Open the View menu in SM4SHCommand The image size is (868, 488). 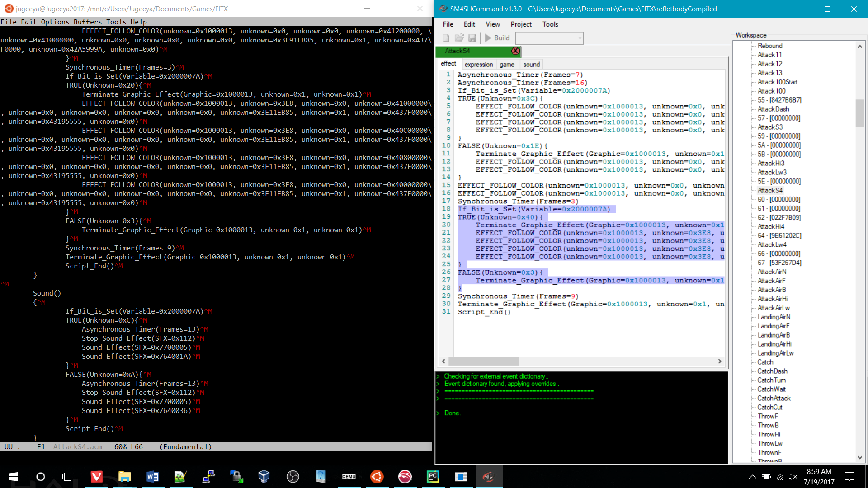point(493,24)
